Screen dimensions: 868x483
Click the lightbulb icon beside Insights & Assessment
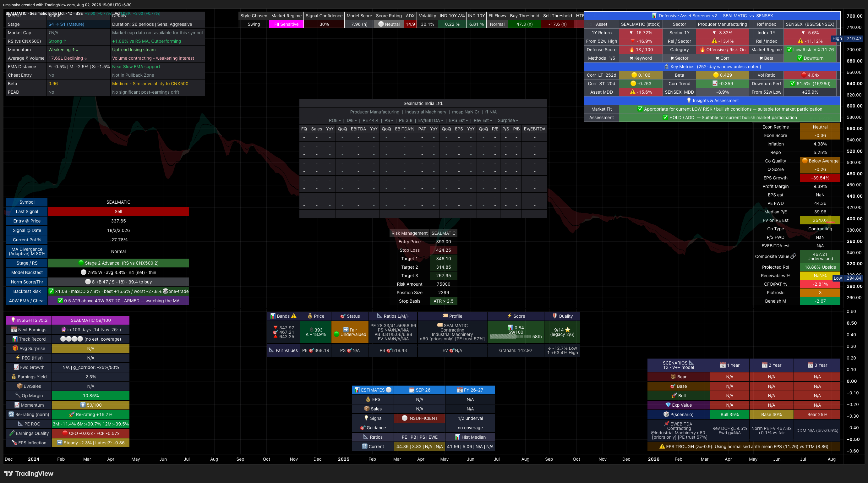point(689,101)
